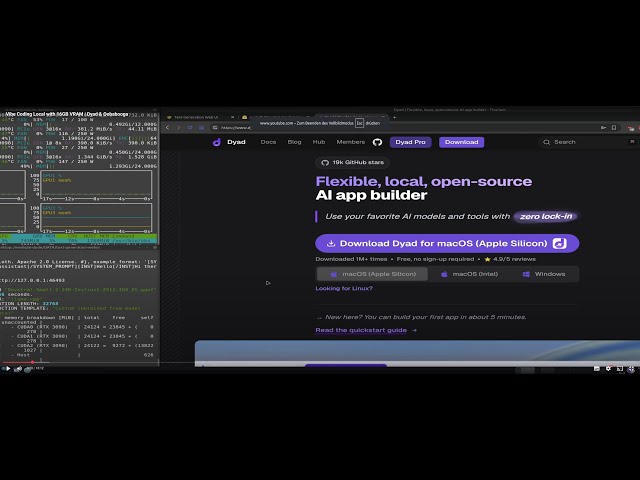The image size is (640, 480).
Task: Open the Hub nav item
Action: [319, 142]
